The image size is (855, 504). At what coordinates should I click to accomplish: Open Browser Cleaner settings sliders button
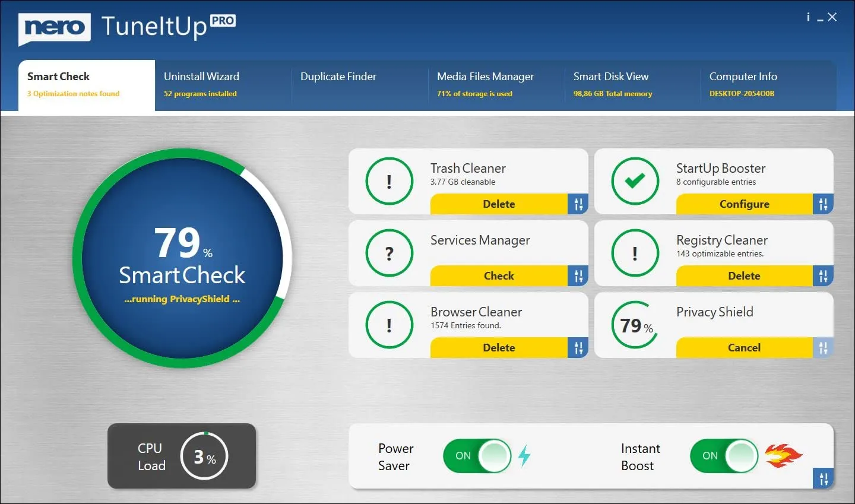pos(578,348)
